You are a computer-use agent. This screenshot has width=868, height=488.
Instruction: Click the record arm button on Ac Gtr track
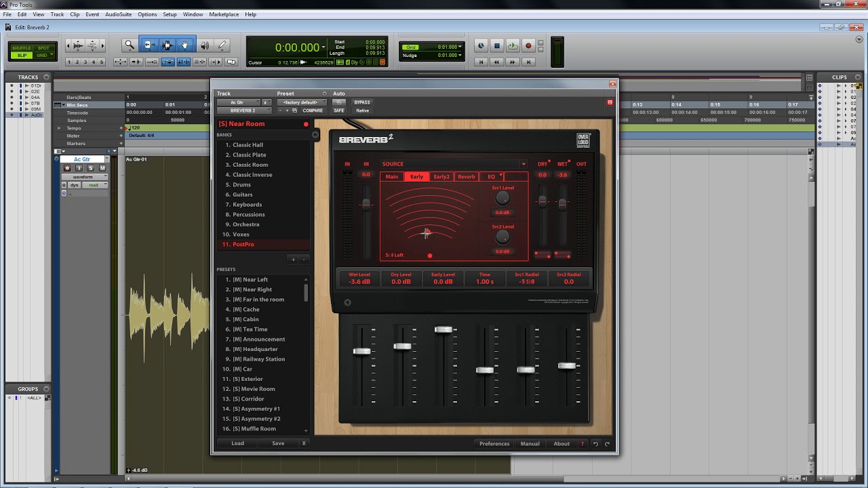pos(67,168)
